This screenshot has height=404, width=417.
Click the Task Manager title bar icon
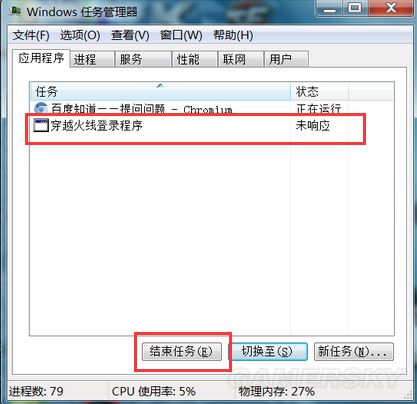[15, 11]
